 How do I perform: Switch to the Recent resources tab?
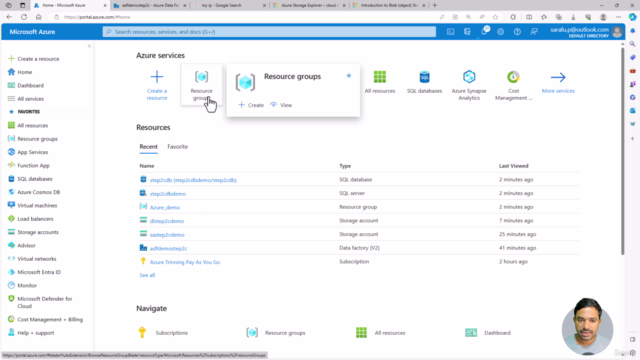coord(148,147)
